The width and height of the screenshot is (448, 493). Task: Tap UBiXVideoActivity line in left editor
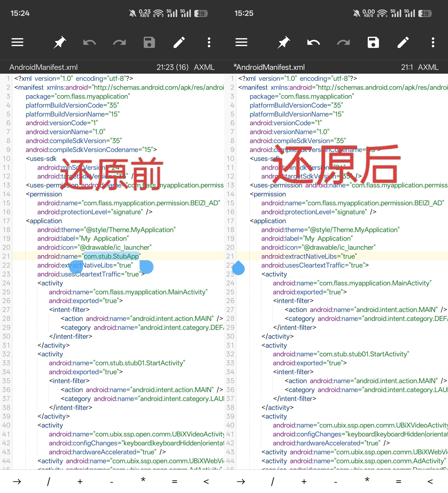(136, 434)
